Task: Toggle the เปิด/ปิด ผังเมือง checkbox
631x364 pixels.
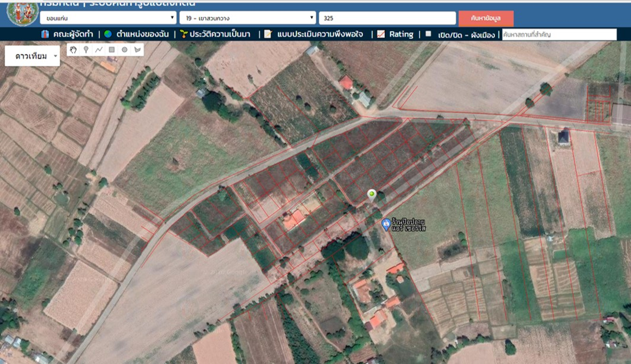Action: click(428, 34)
